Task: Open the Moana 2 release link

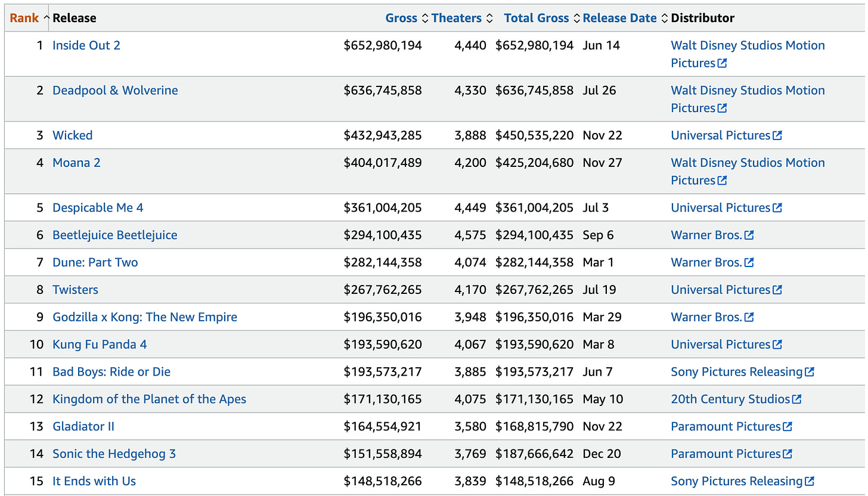Action: pyautogui.click(x=76, y=163)
